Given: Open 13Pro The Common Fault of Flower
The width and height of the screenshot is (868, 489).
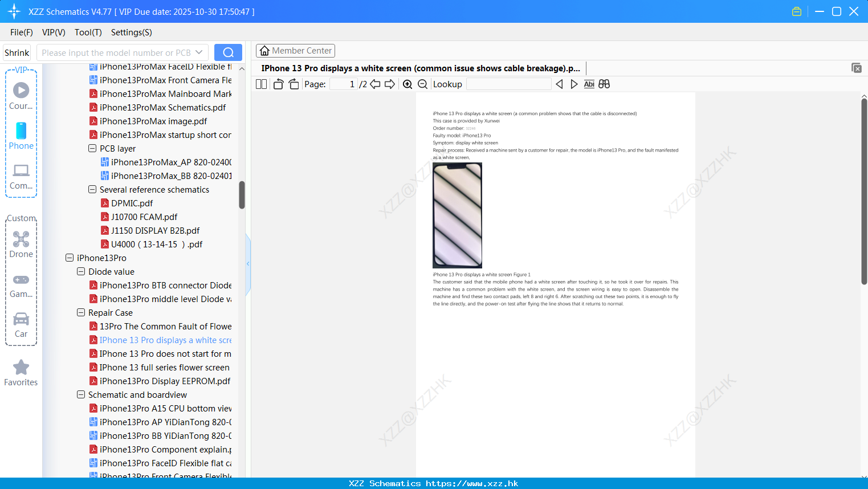Looking at the screenshot, I should pos(161,326).
